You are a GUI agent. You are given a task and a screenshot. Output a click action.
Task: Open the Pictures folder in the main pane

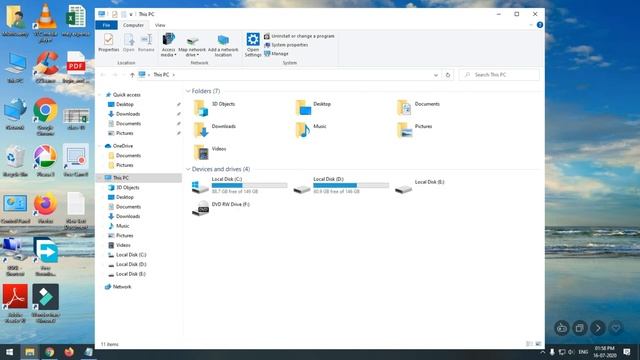coord(415,130)
